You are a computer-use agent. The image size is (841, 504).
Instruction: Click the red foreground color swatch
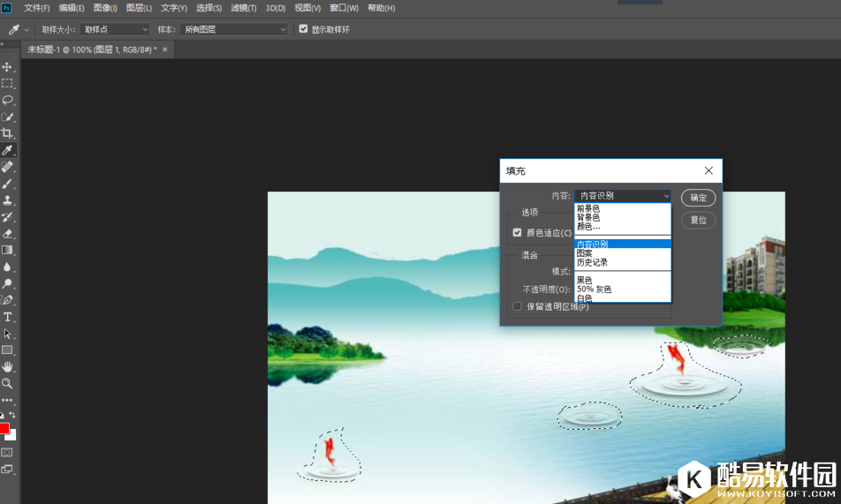4,429
